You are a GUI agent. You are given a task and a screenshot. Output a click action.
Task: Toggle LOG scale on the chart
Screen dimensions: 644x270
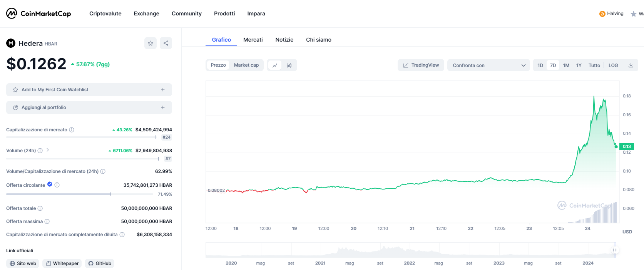coord(613,65)
